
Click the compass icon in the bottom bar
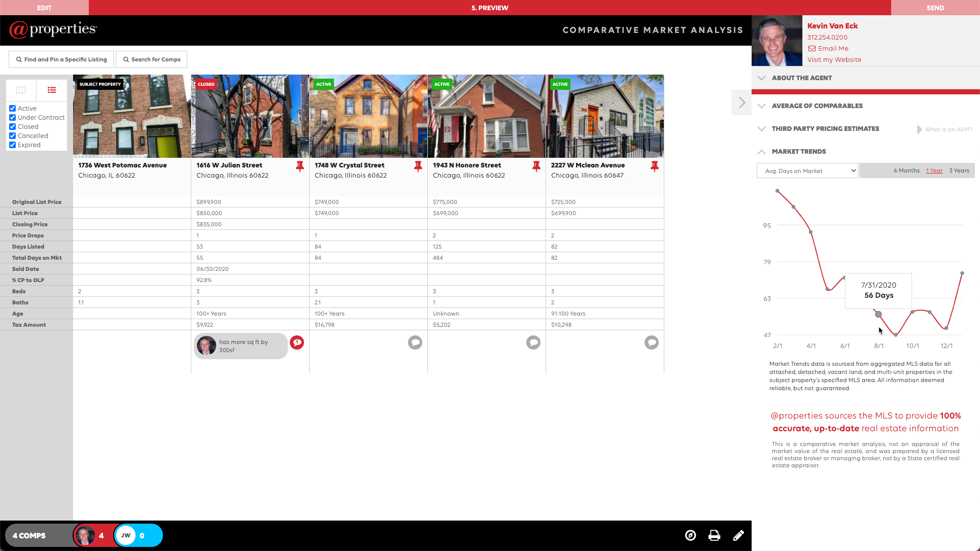690,535
